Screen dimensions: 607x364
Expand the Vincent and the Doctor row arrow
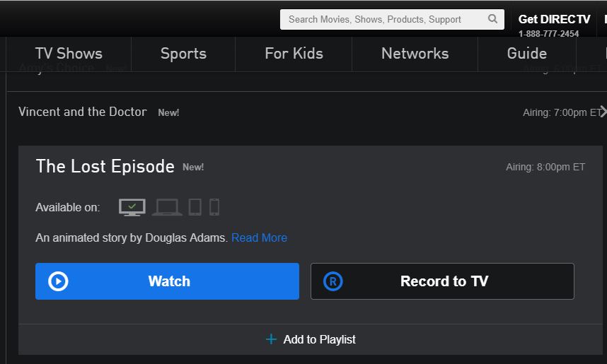pos(602,112)
